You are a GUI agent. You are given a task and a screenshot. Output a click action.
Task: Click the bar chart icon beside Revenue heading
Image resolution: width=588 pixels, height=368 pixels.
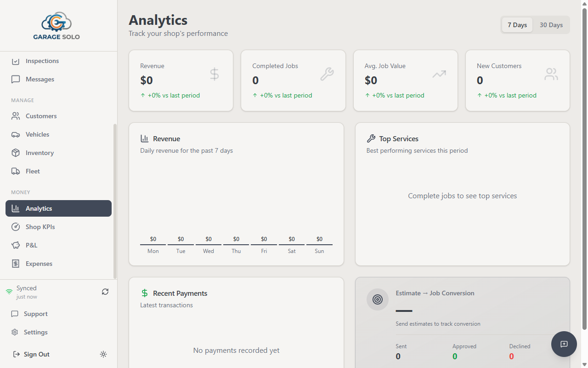pyautogui.click(x=144, y=138)
